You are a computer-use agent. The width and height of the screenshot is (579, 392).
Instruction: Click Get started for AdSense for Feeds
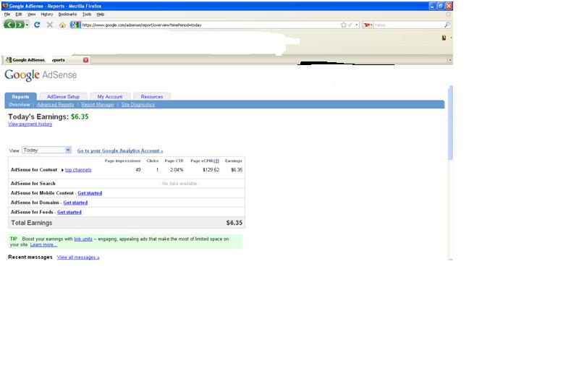pos(69,212)
